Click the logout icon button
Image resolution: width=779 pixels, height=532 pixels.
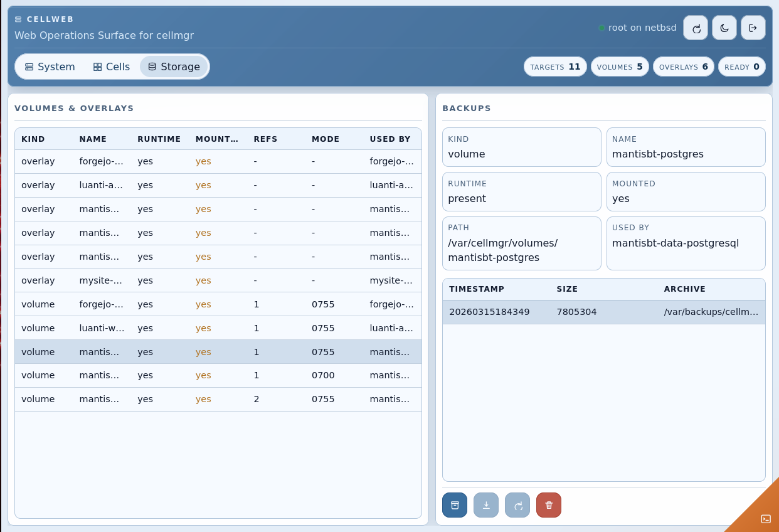click(753, 28)
